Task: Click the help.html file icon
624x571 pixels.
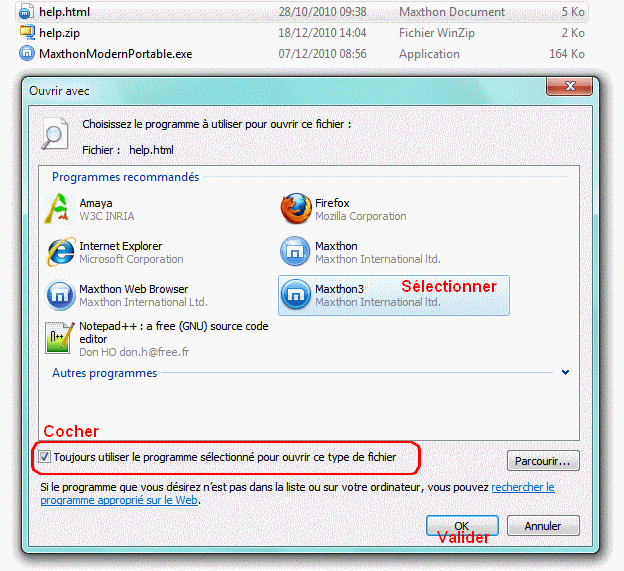Action: [26, 12]
